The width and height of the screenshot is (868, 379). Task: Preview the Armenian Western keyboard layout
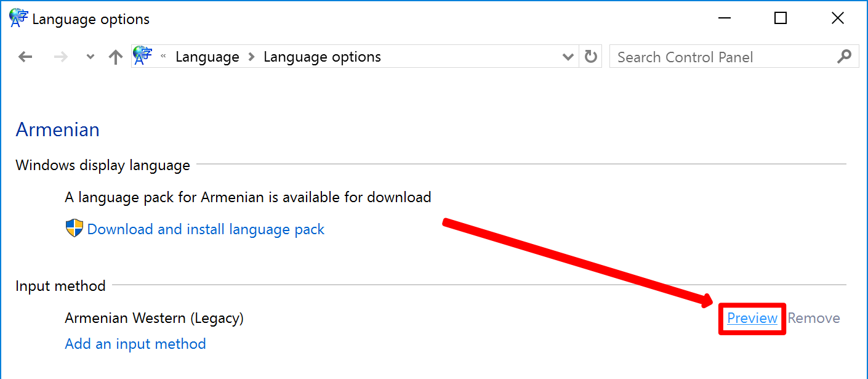752,318
